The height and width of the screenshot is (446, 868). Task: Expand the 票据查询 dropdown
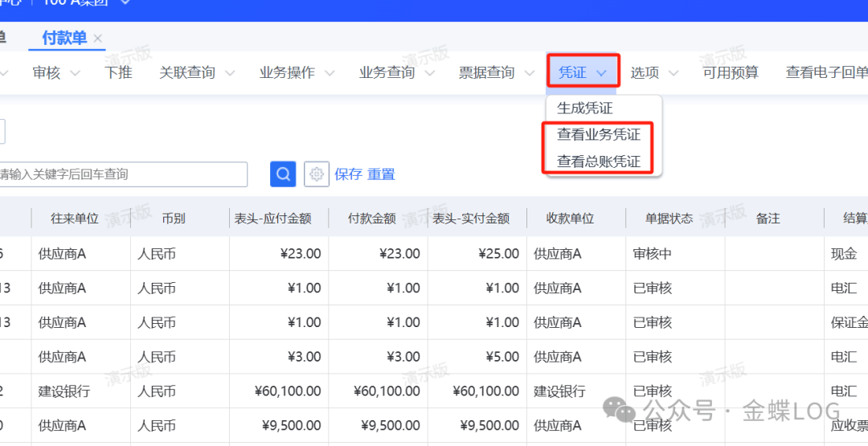(496, 72)
